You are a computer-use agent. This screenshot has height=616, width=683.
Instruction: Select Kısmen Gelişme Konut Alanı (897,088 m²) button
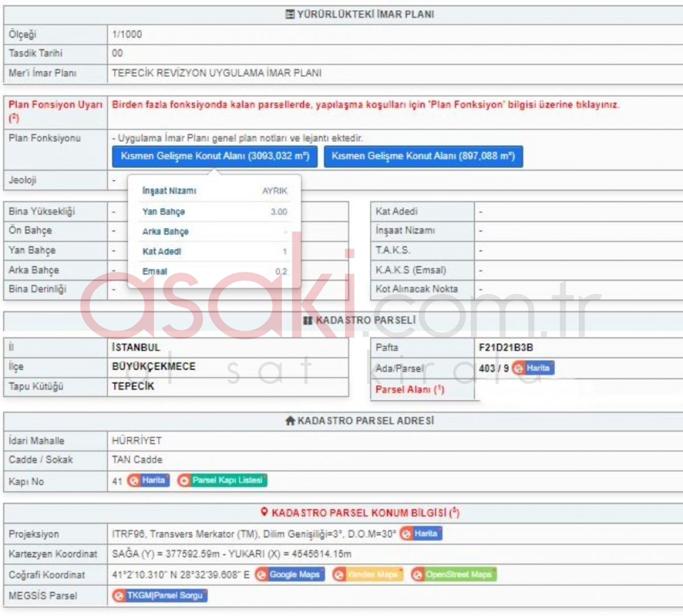point(423,156)
